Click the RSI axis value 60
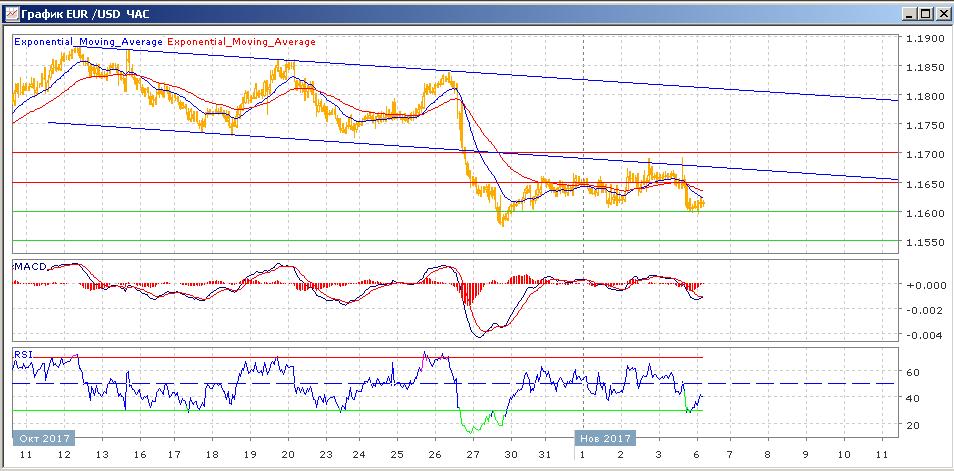Screen dimensions: 954x471 [x=913, y=372]
